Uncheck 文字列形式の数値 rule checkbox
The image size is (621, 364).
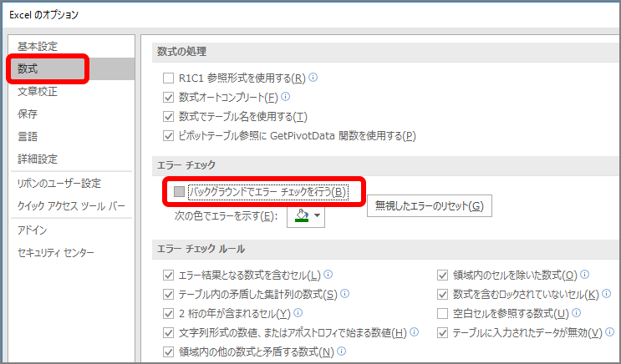click(x=168, y=333)
